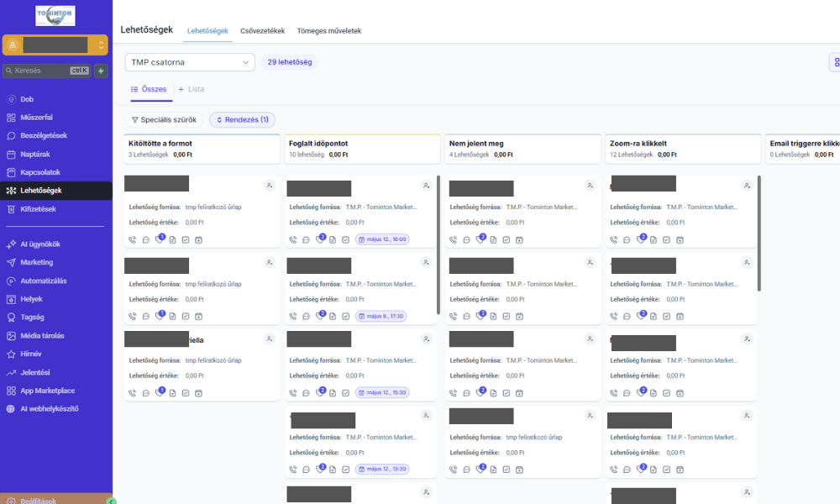Open the TMP csatorna pipeline dropdown

coord(190,62)
